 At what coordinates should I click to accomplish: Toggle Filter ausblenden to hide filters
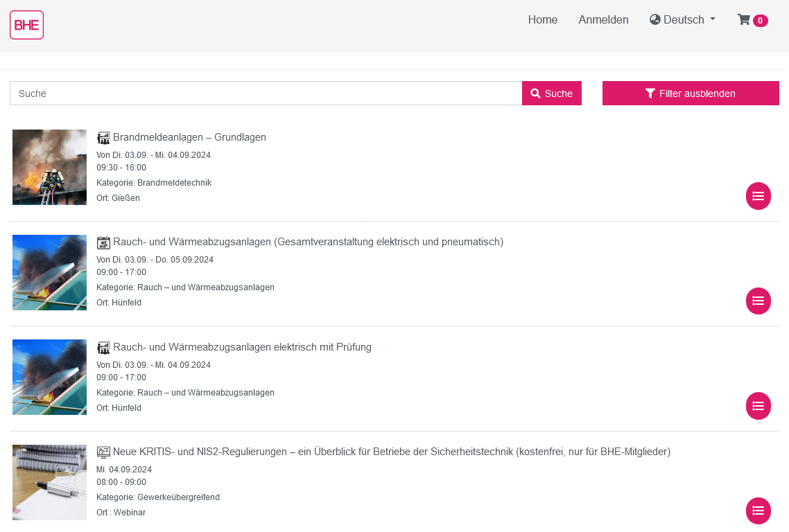pos(691,93)
